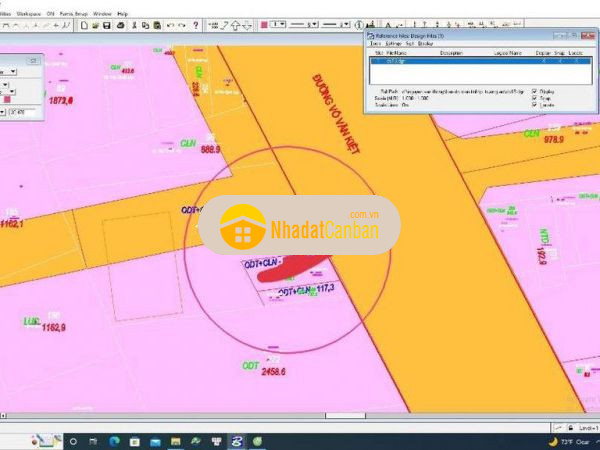Image resolution: width=600 pixels, height=450 pixels.
Task: Open the Help menu in the menu bar
Action: (122, 13)
